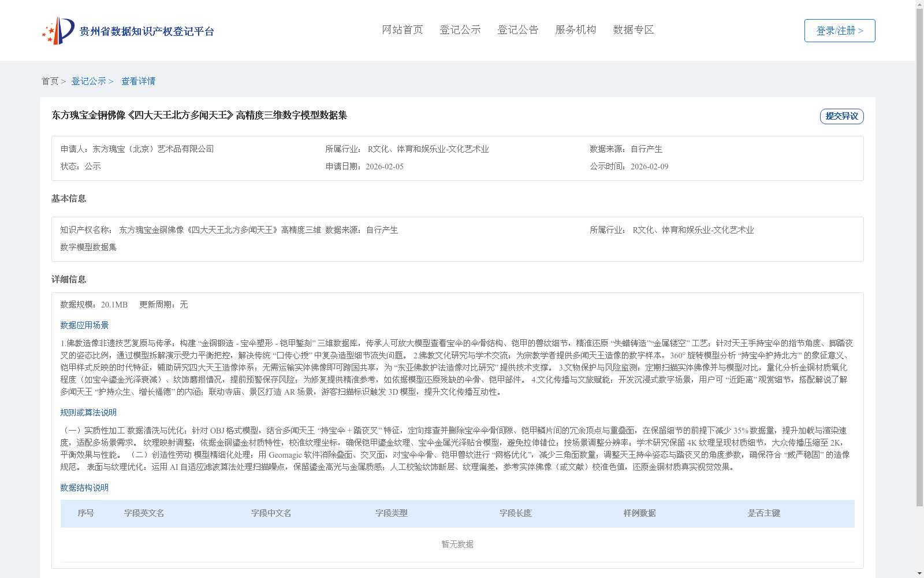Screen dimensions: 924x578
Task: Open 网站首页 in the navigation
Action: tap(403, 29)
